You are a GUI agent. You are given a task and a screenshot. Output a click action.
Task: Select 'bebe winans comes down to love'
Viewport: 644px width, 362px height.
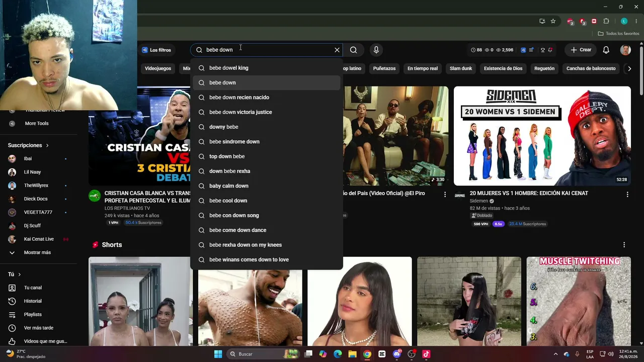pyautogui.click(x=267, y=259)
